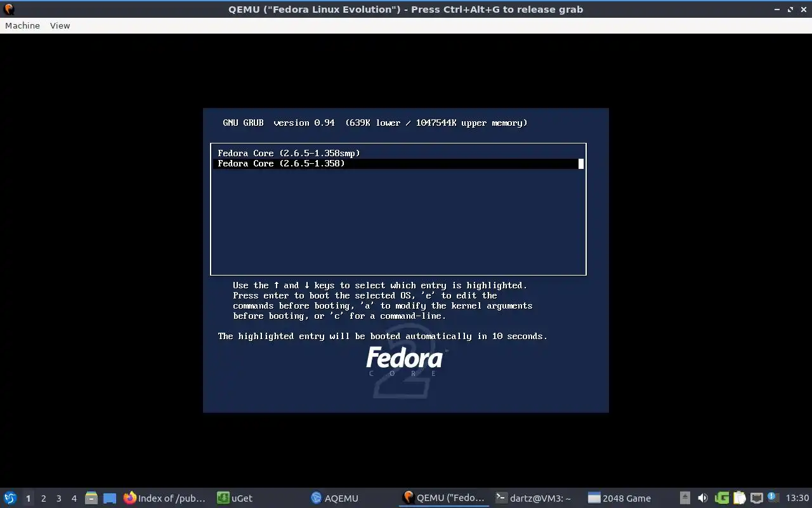Open the LXQt application menu icon
This screenshot has width=812, height=508.
click(10, 498)
